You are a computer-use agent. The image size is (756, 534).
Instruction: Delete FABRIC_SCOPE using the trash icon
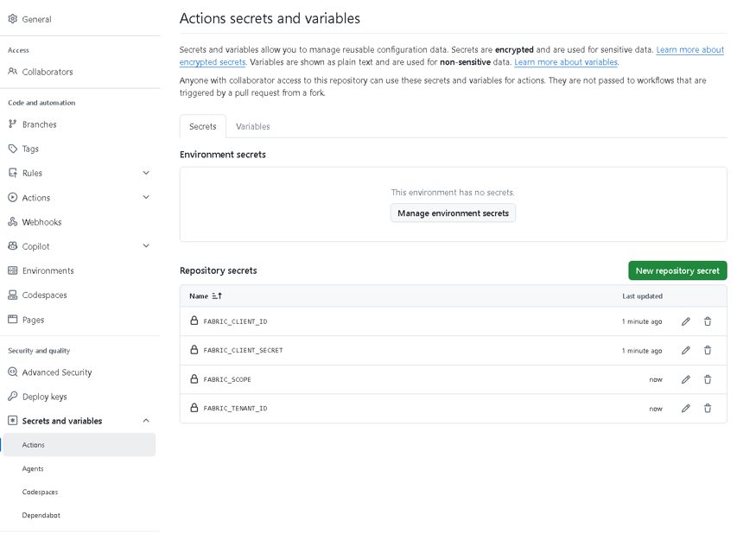pos(708,379)
